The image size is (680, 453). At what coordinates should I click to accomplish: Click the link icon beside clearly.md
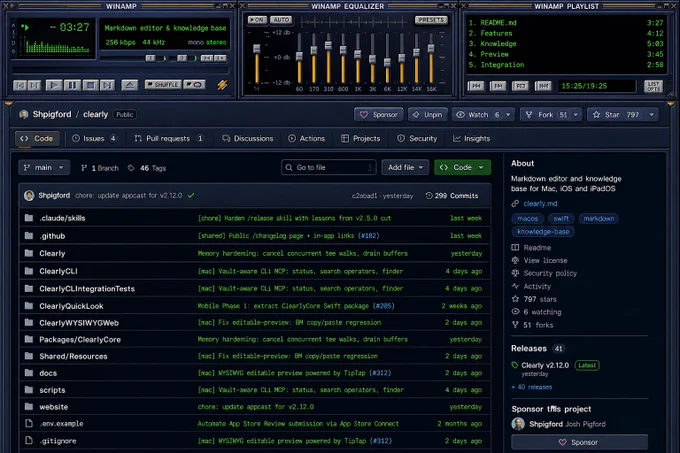(x=515, y=203)
